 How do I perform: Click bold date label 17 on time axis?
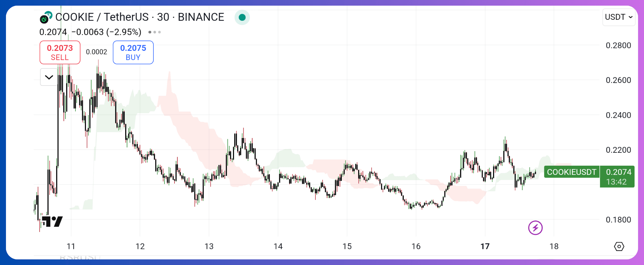point(485,246)
